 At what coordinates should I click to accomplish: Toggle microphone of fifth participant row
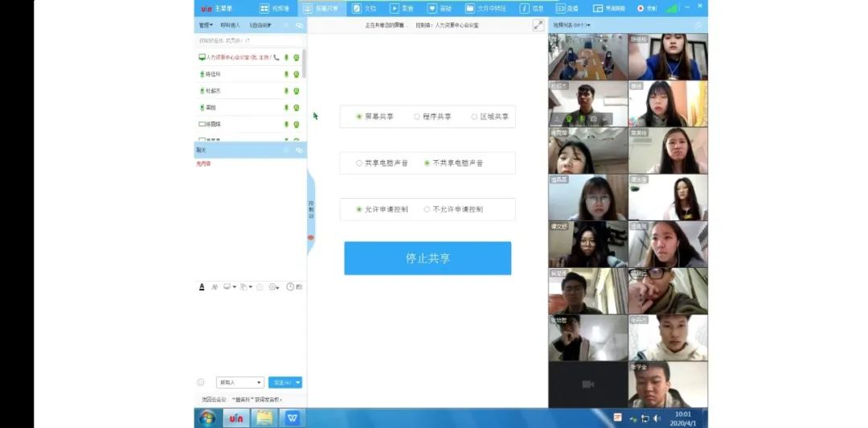286,124
